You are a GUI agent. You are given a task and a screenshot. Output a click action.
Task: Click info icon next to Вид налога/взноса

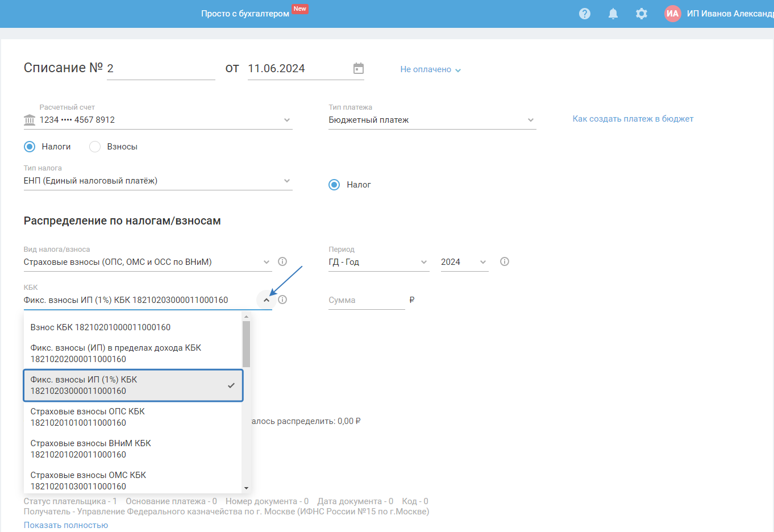[282, 261]
